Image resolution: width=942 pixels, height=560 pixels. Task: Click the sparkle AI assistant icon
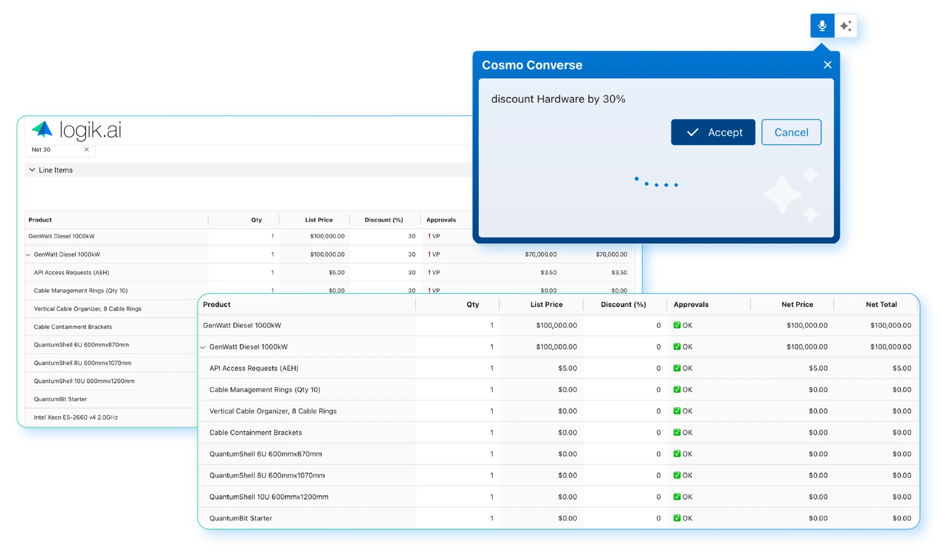coord(845,26)
